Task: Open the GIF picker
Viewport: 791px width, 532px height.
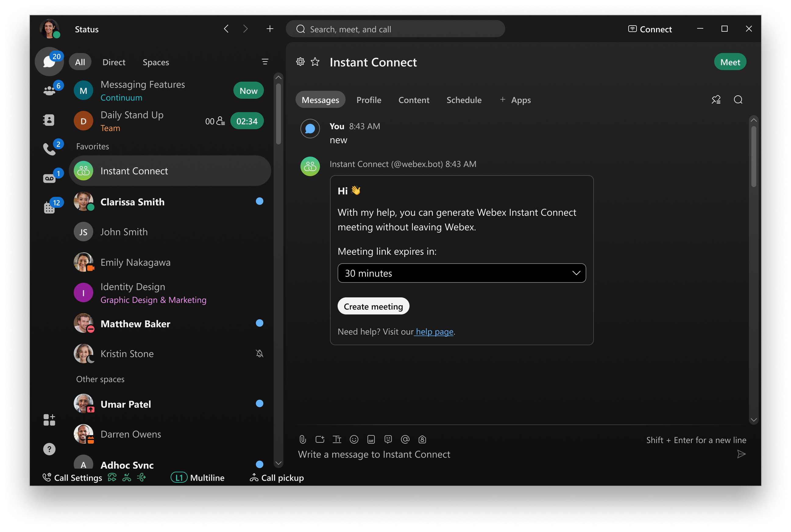Action: (x=371, y=439)
